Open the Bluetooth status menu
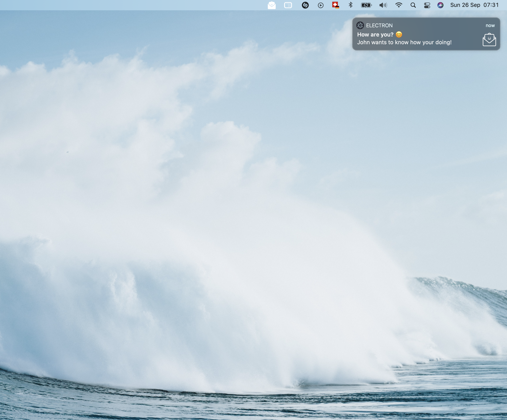507x420 pixels. 351,5
